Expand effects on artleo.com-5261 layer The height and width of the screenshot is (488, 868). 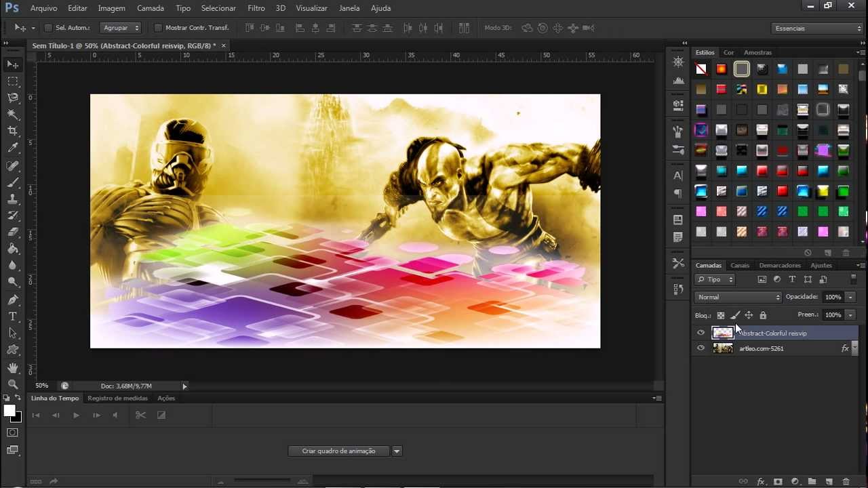(x=854, y=348)
